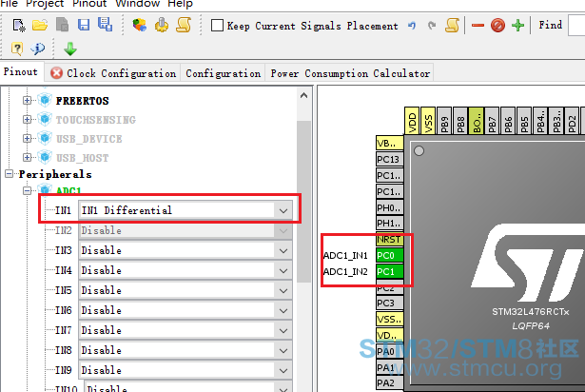Open a project with the folder icon
Image resolution: width=585 pixels, height=392 pixels.
(40, 26)
